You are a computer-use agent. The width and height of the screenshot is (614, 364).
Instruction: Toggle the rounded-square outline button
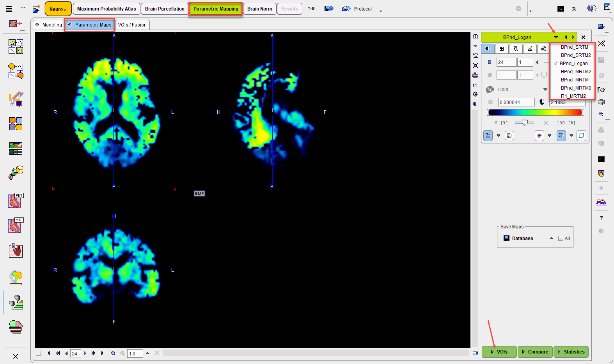click(581, 136)
